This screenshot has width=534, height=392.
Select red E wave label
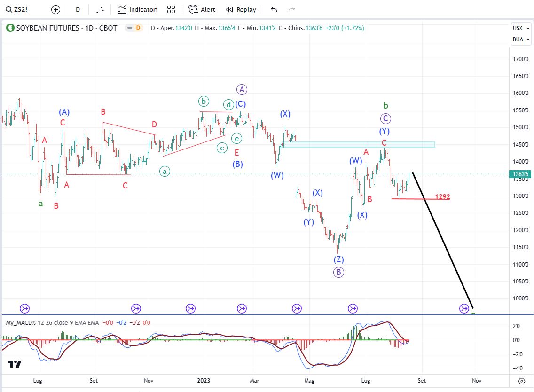pyautogui.click(x=237, y=153)
